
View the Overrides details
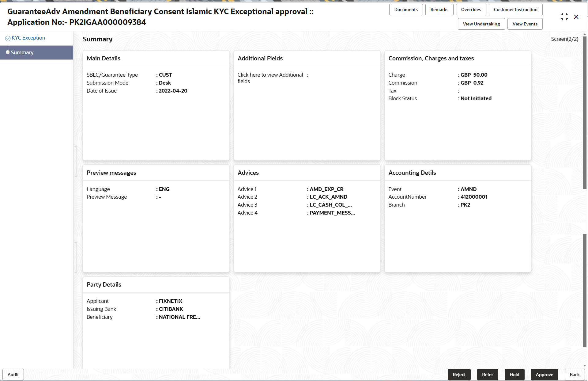tap(471, 10)
